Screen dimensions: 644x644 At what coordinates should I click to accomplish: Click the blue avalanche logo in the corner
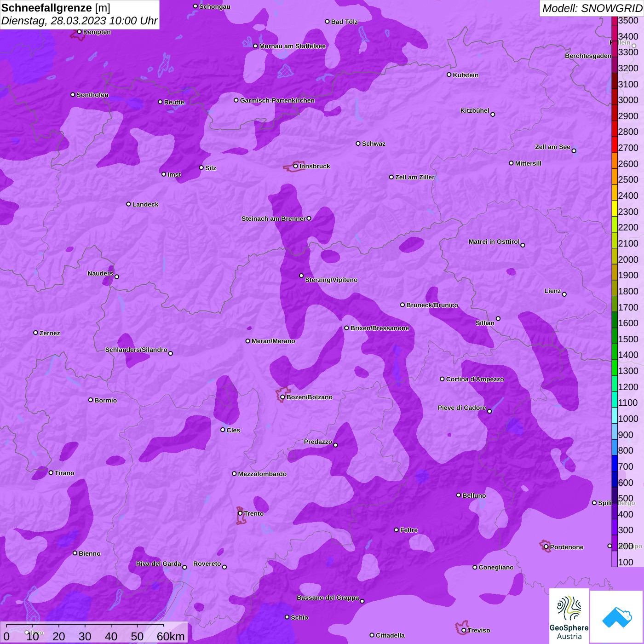tap(616, 617)
